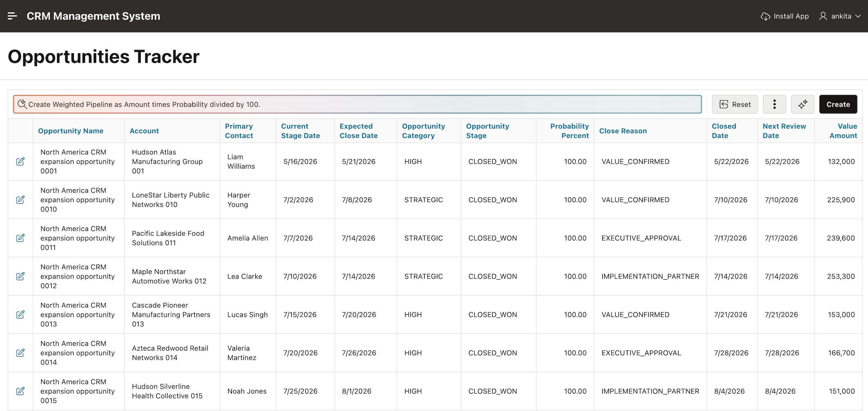Click the Install App cloud icon
Image resolution: width=868 pixels, height=411 pixels.
coord(765,16)
